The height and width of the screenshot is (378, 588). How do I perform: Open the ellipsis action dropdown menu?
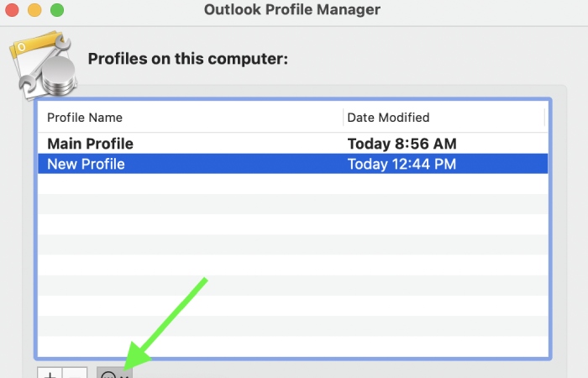coord(114,373)
